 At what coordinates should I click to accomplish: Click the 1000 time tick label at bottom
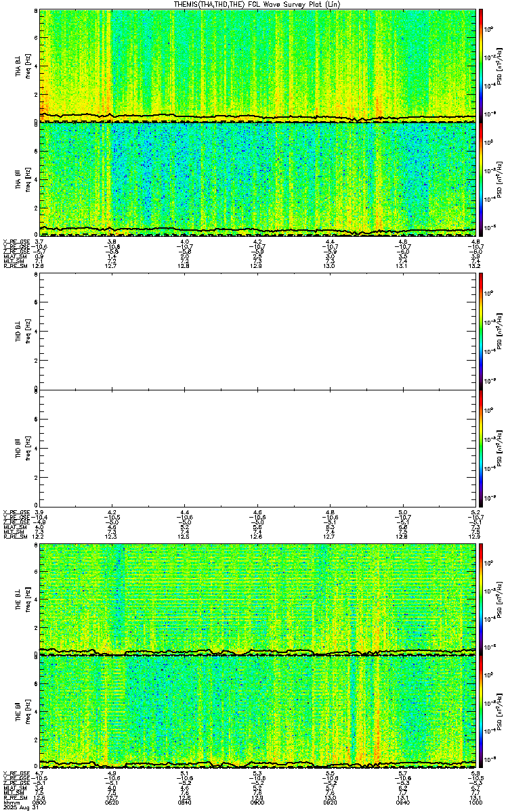475,803
